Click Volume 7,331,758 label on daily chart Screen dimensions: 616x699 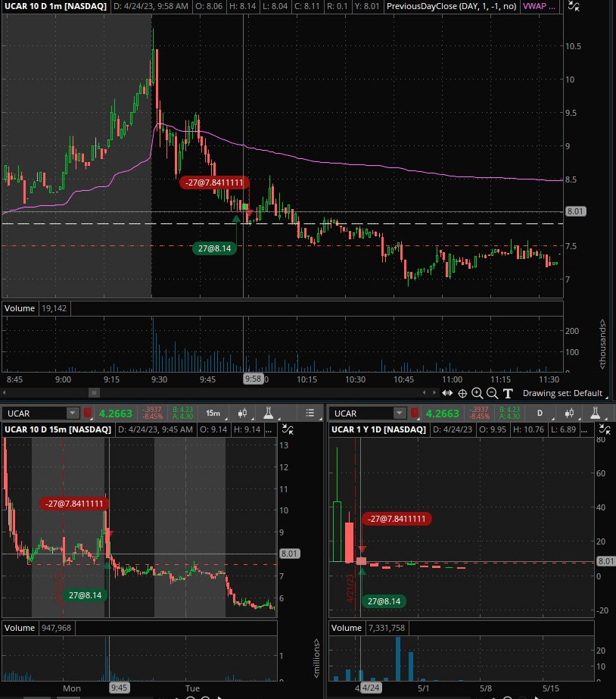368,628
